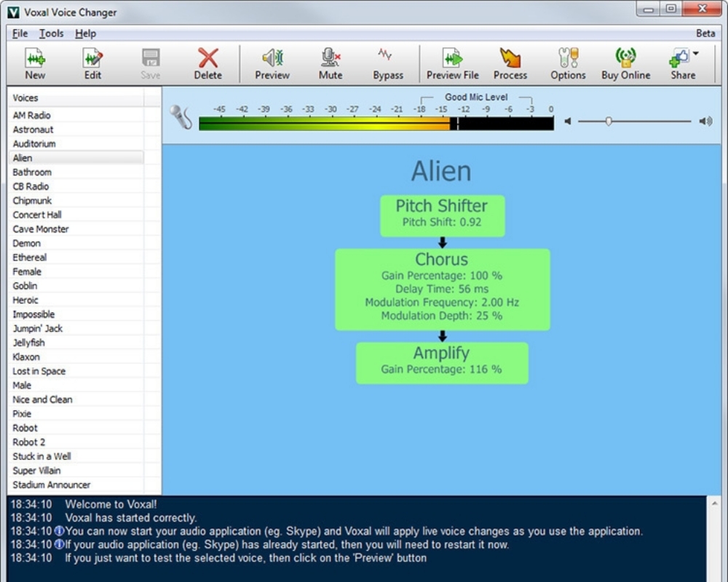Select the Stuck in a Well voice
728x582 pixels.
76,456
